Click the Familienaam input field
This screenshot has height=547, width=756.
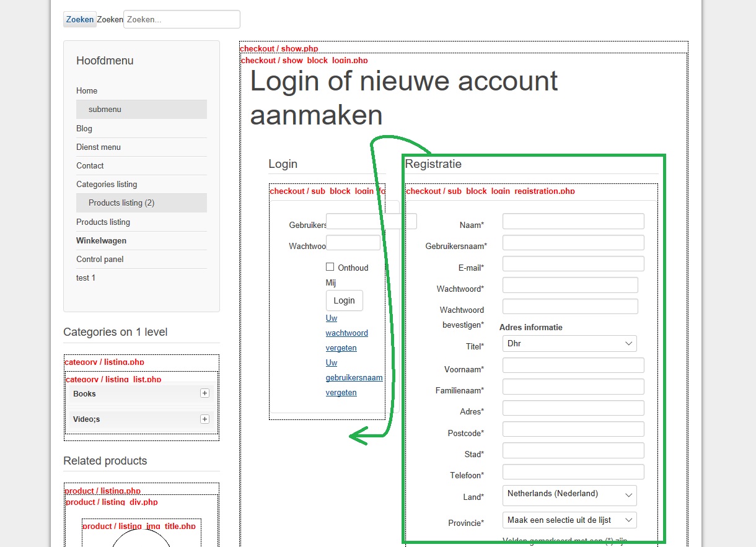(573, 387)
